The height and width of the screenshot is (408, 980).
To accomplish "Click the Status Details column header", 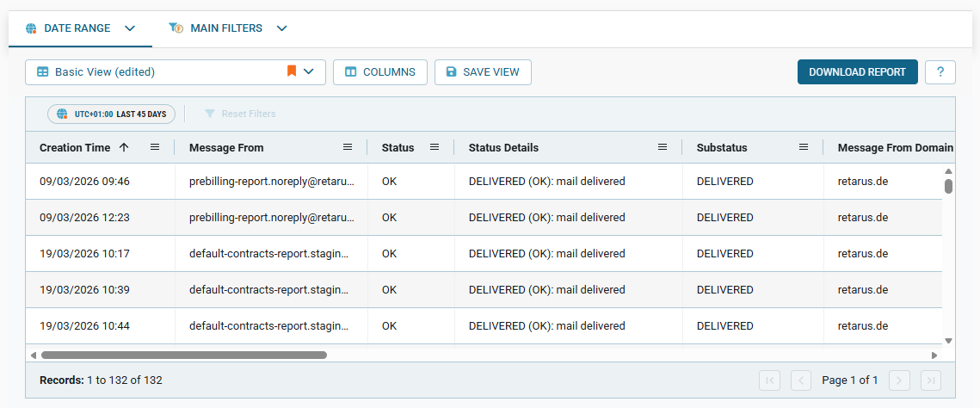I will coord(503,148).
